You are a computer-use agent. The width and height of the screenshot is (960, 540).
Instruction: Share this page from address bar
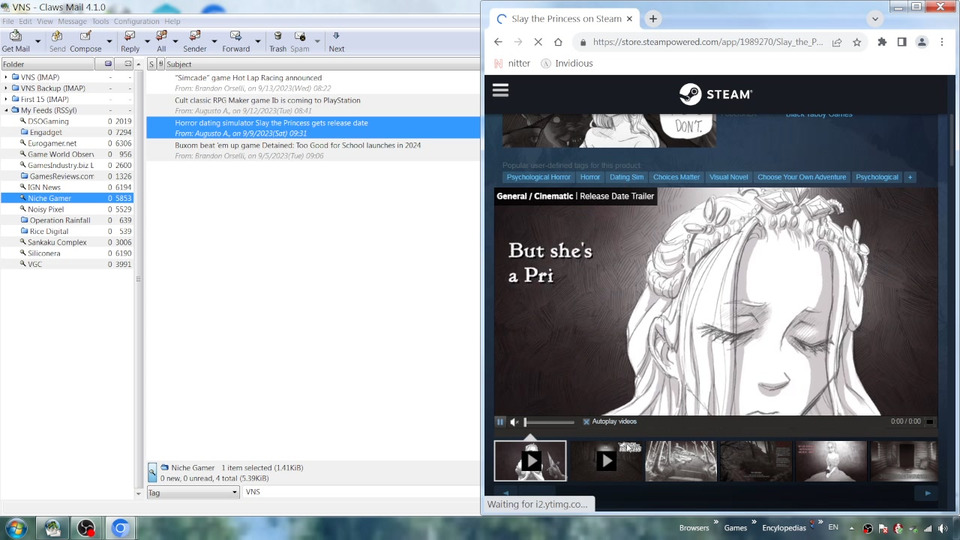tap(836, 42)
